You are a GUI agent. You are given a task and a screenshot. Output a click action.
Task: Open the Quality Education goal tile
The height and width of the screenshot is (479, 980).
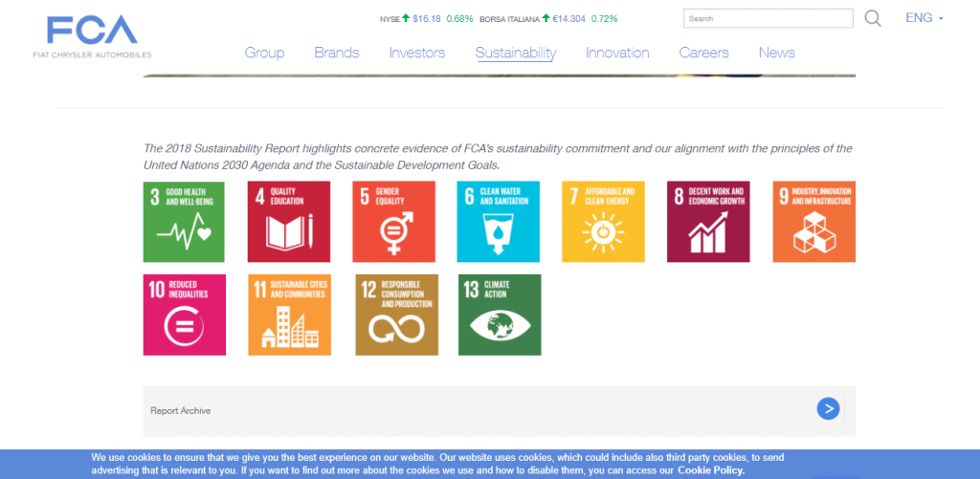click(288, 221)
